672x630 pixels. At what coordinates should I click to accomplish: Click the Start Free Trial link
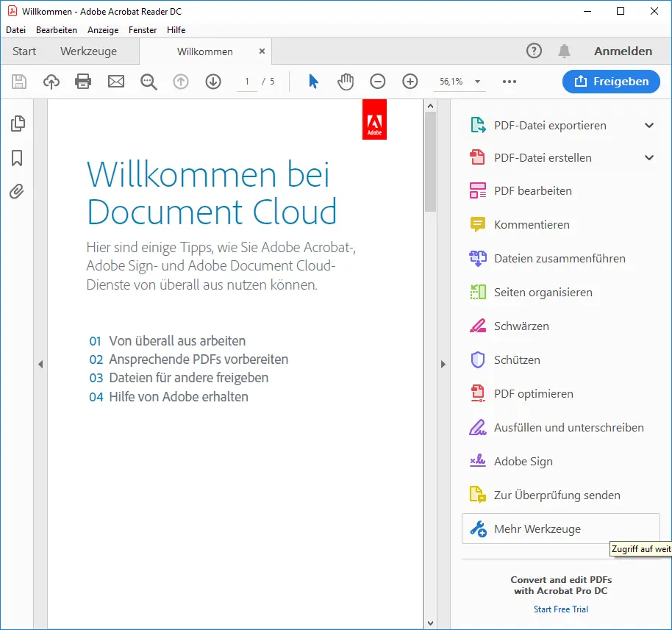point(561,609)
